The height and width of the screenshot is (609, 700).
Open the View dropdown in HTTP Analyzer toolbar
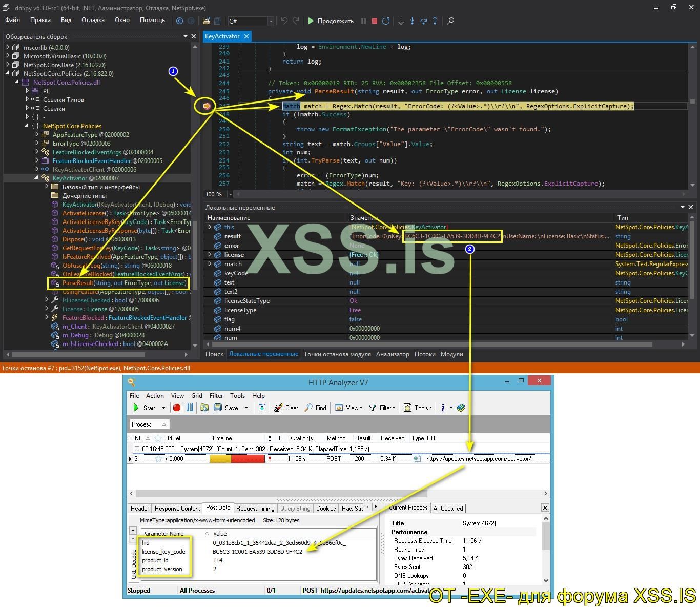coord(348,408)
